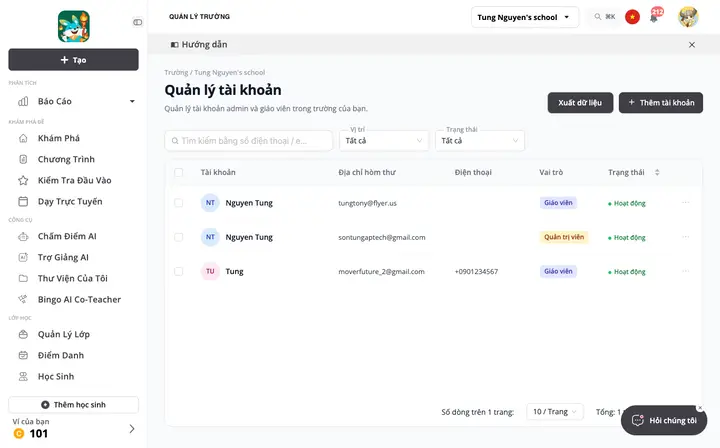This screenshot has width=720, height=448.
Task: Click the gold coin wallet icon
Action: (x=19, y=433)
